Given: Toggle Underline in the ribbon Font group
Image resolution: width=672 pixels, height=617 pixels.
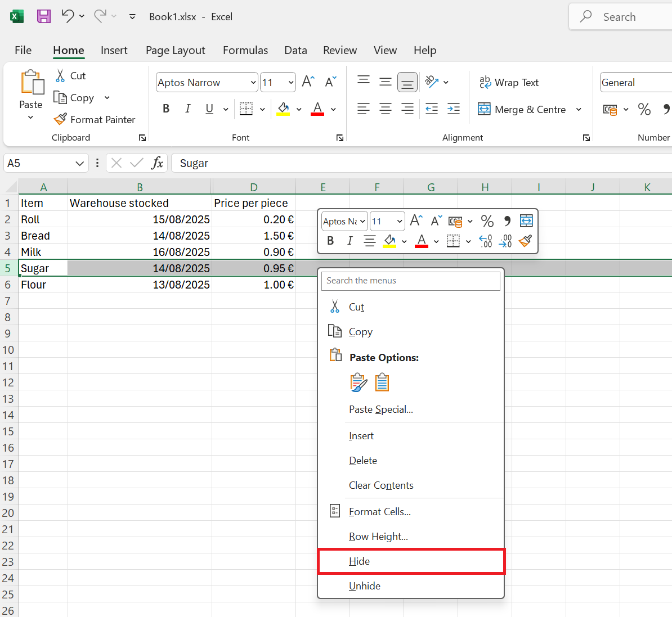Looking at the screenshot, I should 209,109.
